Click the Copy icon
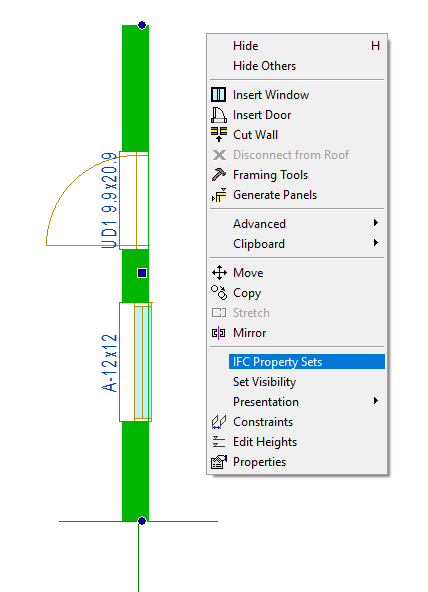Screen dimensions: 428x592 pyautogui.click(x=219, y=293)
